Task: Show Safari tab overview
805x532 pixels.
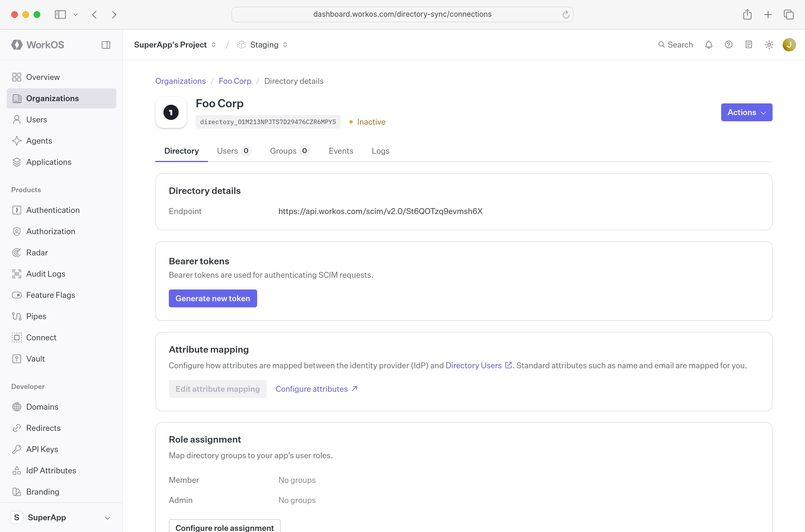Action: (789, 15)
